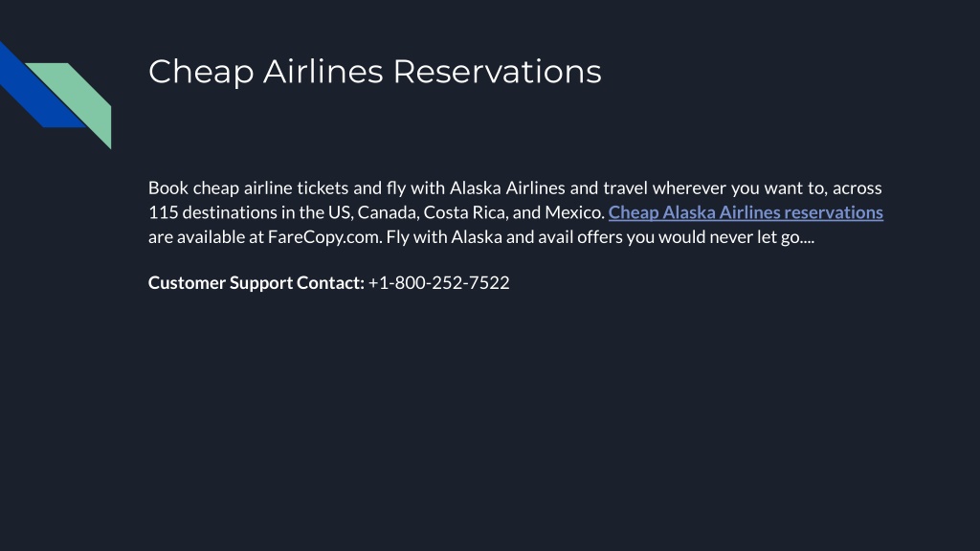Click the FareCopy.com text in paragraph
Screen dimensions: 980x551
pyautogui.click(x=324, y=238)
